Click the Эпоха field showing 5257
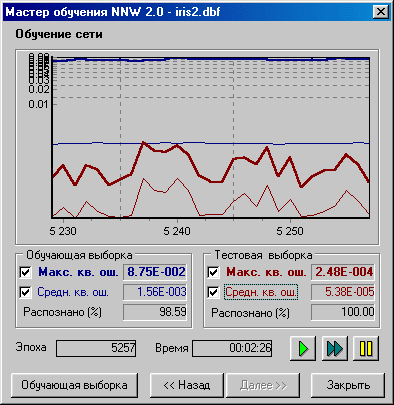This screenshot has height=405, width=394. (x=96, y=348)
